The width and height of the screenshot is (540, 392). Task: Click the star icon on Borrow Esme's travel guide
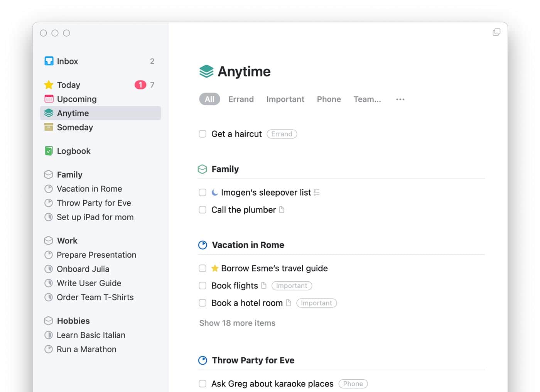tap(215, 268)
